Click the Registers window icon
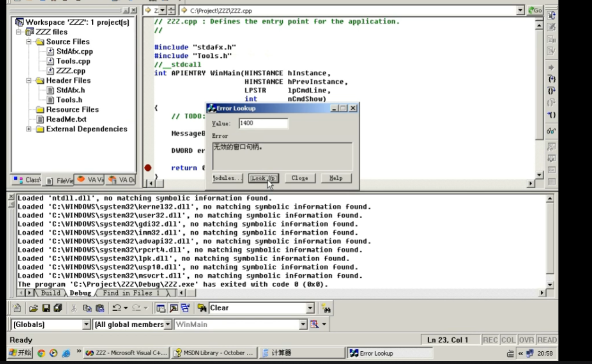 552,170
